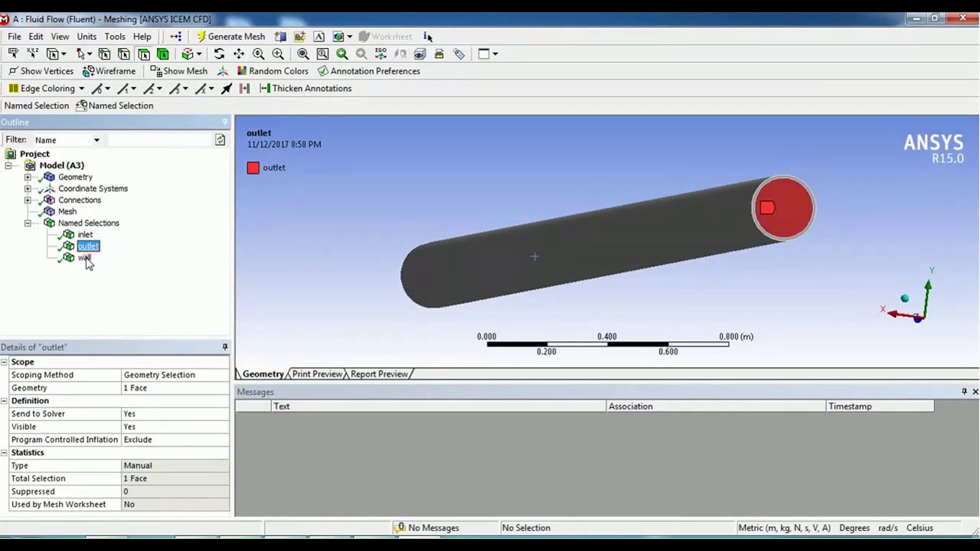Viewport: 980px width, 551px height.
Task: Switch to the Report Preview tab
Action: [x=379, y=374]
